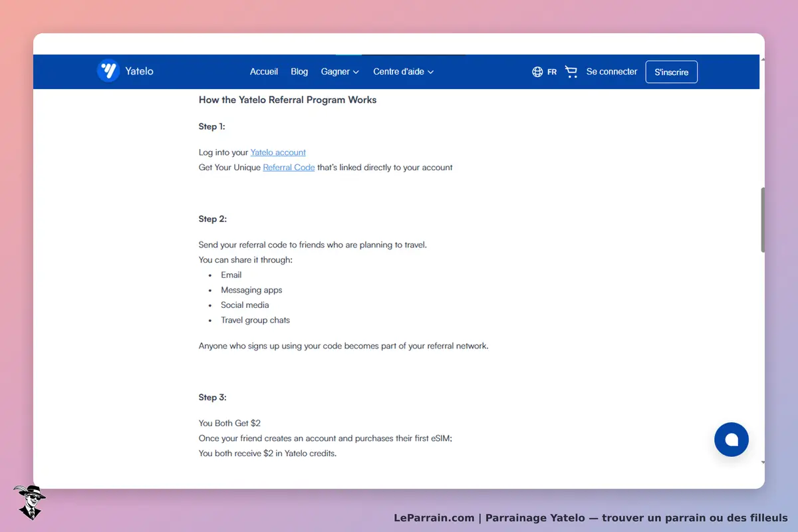Click the Yatelo logo icon
The height and width of the screenshot is (532, 798).
[108, 70]
